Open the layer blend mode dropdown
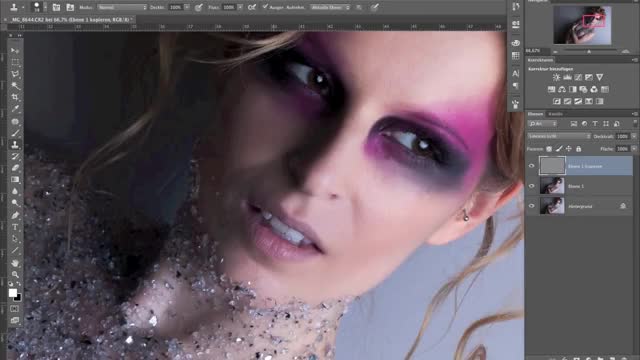Screen dimensions: 640x360 coord(559,136)
